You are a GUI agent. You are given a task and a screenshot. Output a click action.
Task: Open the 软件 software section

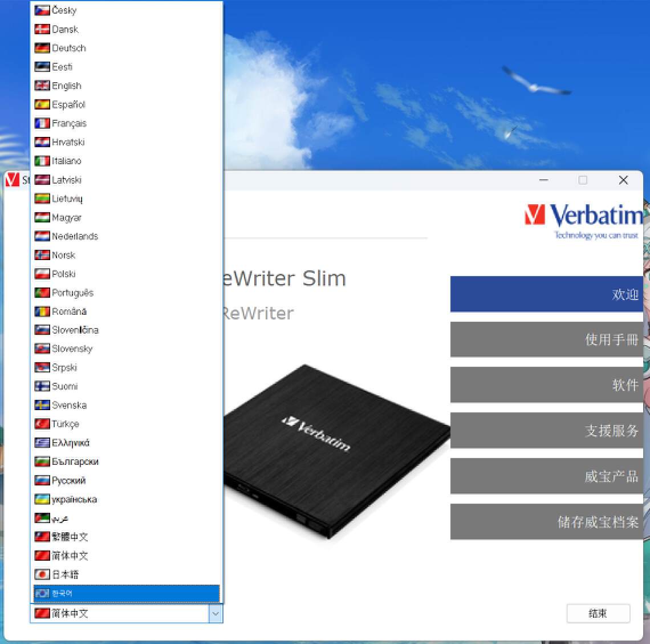tap(546, 385)
